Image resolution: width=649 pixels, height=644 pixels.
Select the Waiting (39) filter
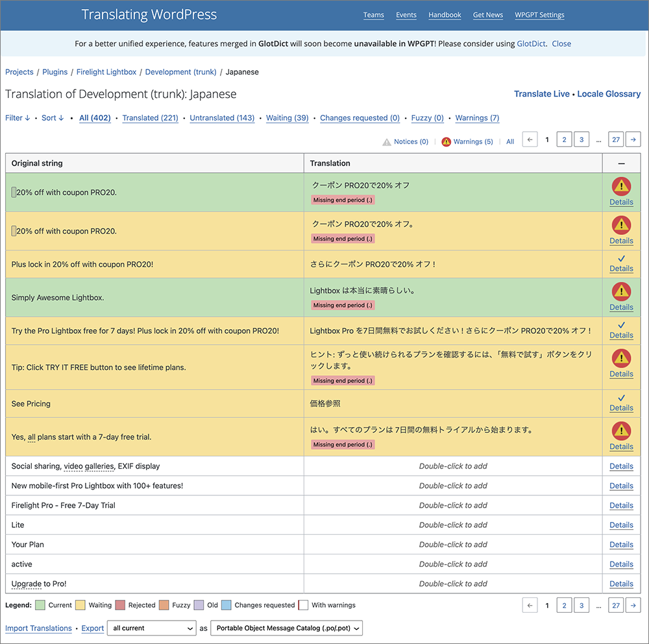click(x=288, y=118)
